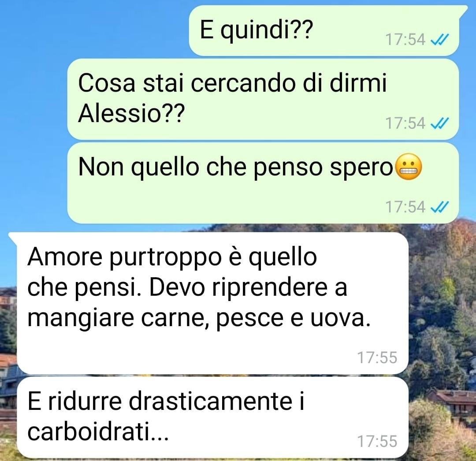476x461 pixels.
Task: Tap the blue read-receipt checkmarks on "E quindi??"
Action: point(440,40)
